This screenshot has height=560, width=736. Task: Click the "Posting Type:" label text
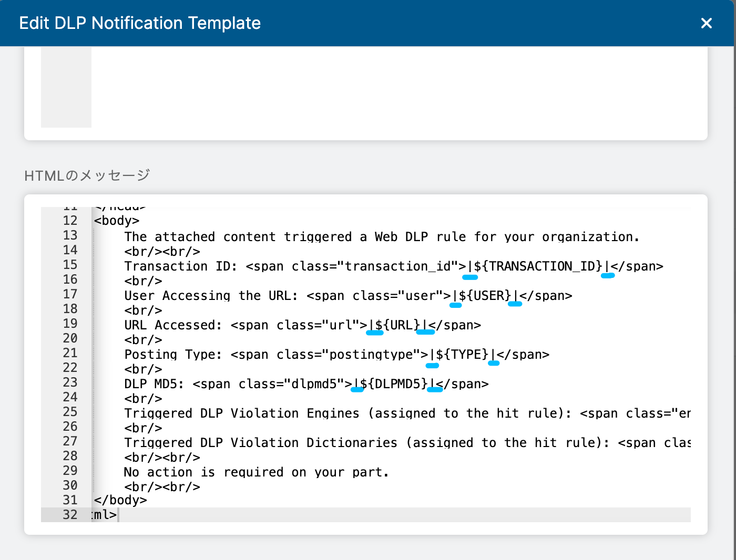(x=173, y=355)
